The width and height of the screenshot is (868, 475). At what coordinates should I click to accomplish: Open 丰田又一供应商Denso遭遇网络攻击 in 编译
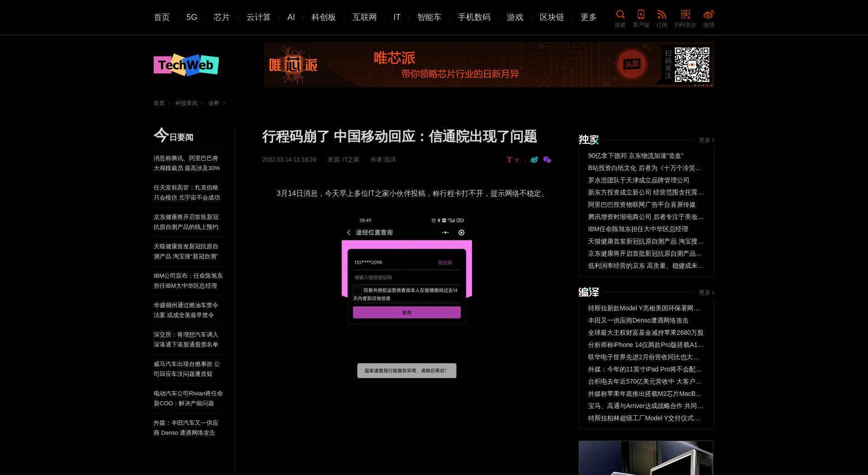coord(638,320)
